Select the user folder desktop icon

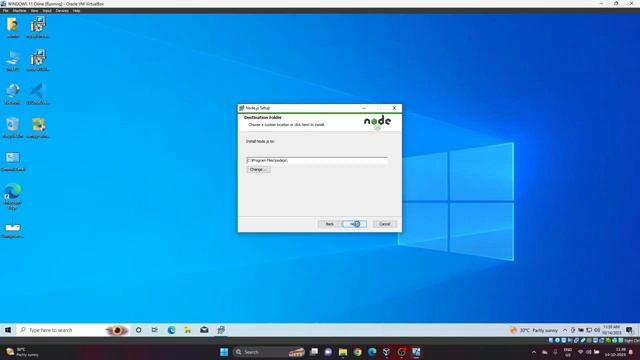pos(13,28)
